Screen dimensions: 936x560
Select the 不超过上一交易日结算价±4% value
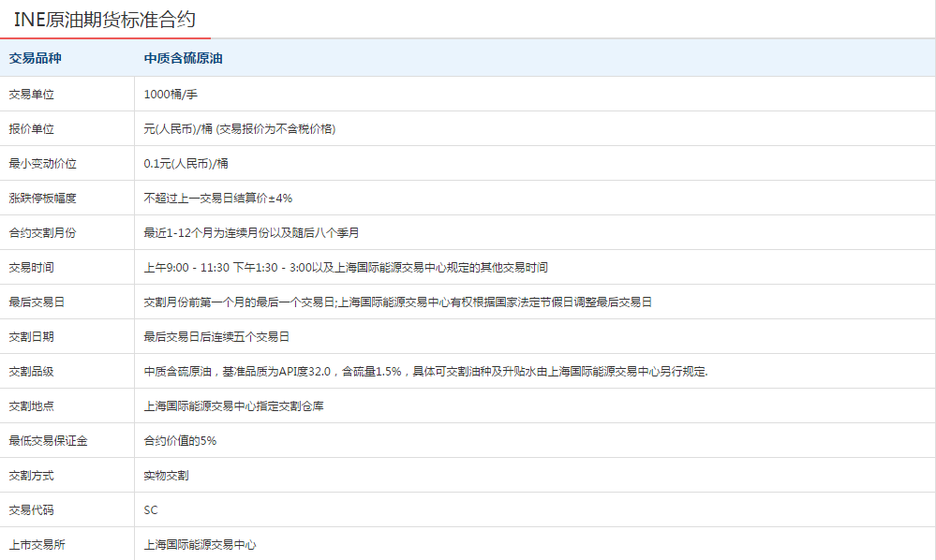point(218,198)
